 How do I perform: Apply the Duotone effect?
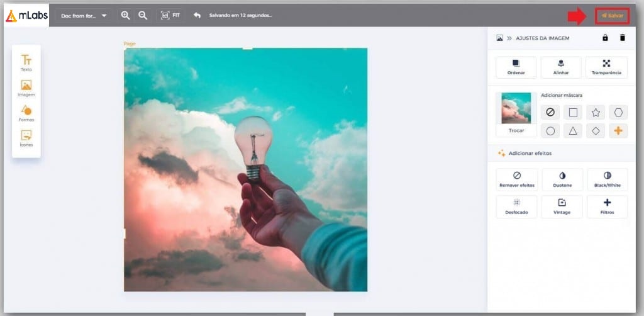click(562, 179)
